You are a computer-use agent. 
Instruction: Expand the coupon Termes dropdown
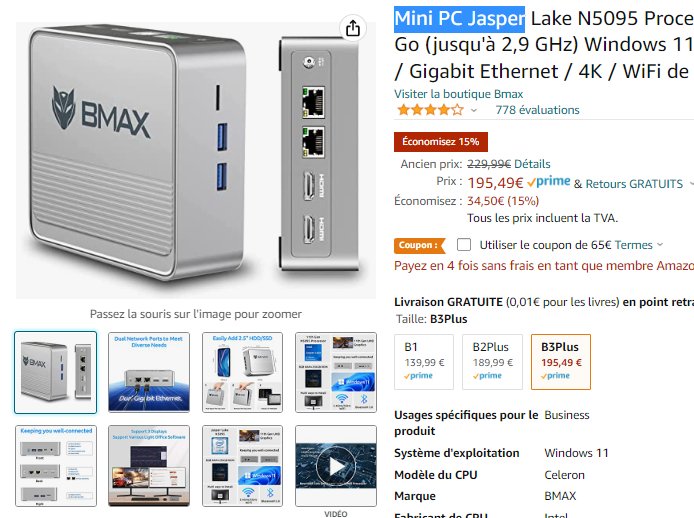(x=639, y=245)
